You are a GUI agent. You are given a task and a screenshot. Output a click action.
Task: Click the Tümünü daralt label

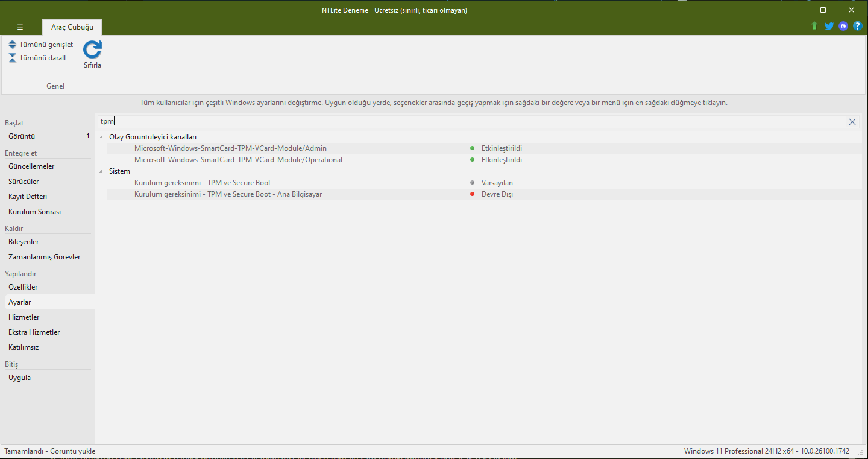pos(43,58)
